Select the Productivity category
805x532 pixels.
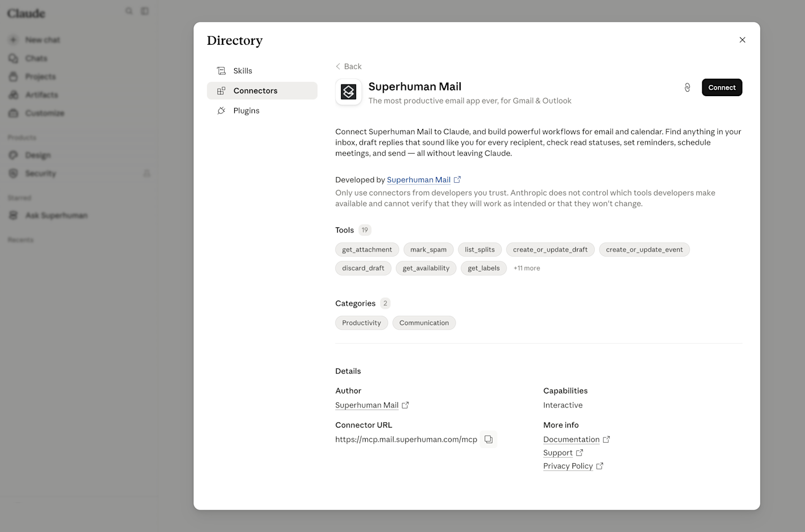click(x=362, y=323)
